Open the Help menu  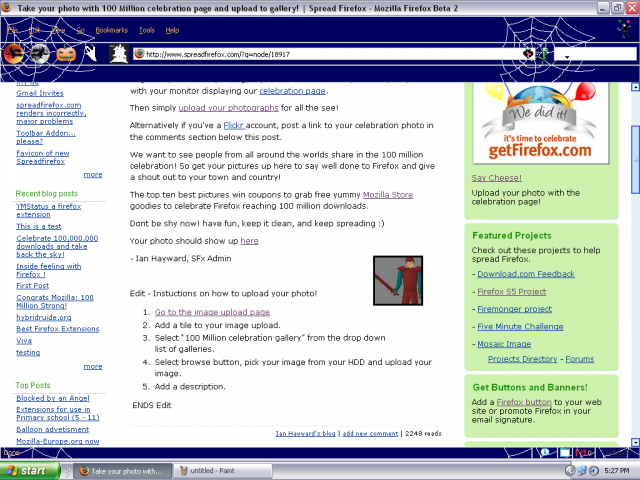[172, 31]
